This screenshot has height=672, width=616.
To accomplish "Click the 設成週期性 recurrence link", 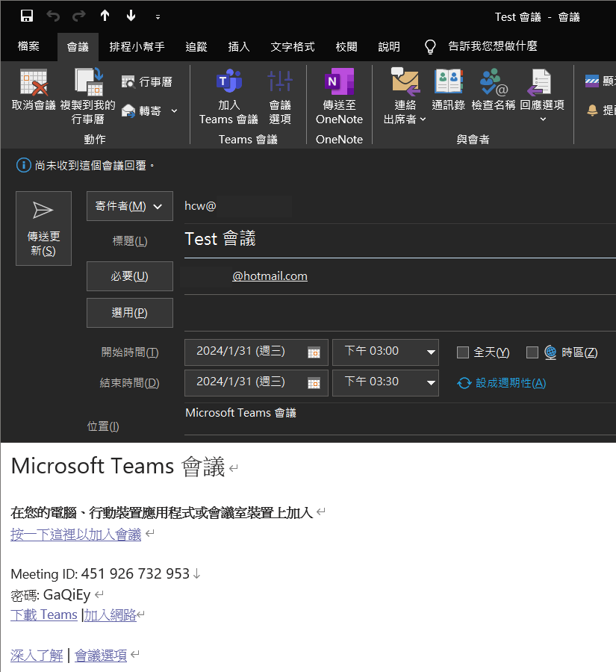I will coord(502,383).
